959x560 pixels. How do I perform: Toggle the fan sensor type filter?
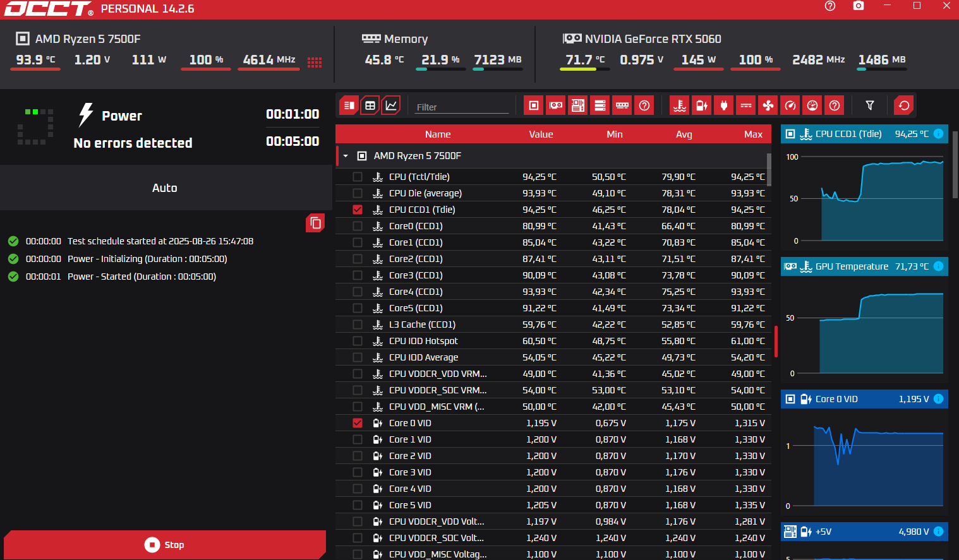[x=768, y=105]
